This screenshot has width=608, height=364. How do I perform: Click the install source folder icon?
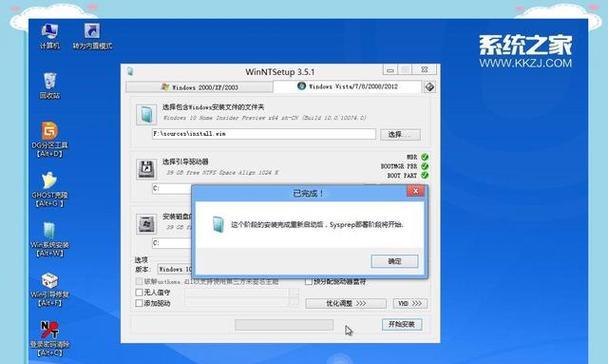(146, 114)
